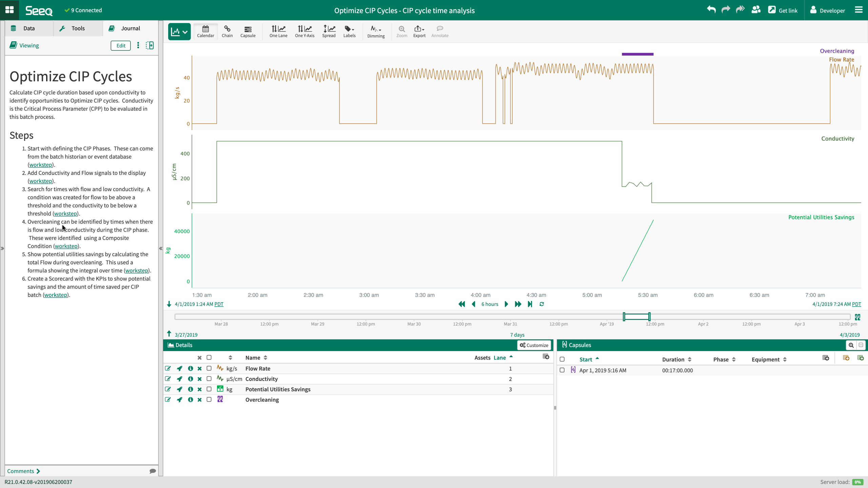Viewport: 868px width, 488px height.
Task: Toggle the Calendar view
Action: click(205, 32)
